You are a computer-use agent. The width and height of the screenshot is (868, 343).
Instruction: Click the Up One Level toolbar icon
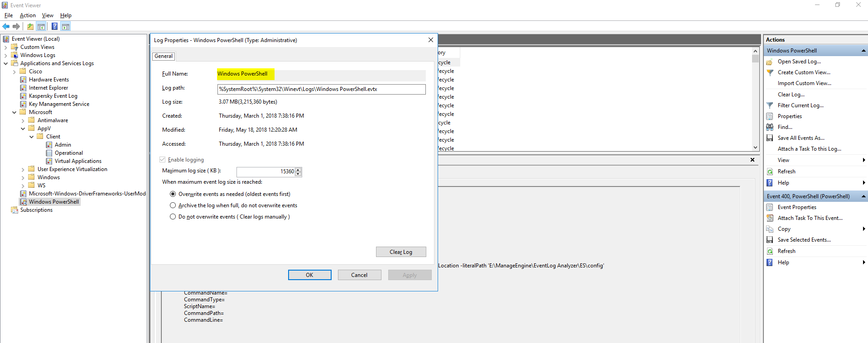pos(30,26)
